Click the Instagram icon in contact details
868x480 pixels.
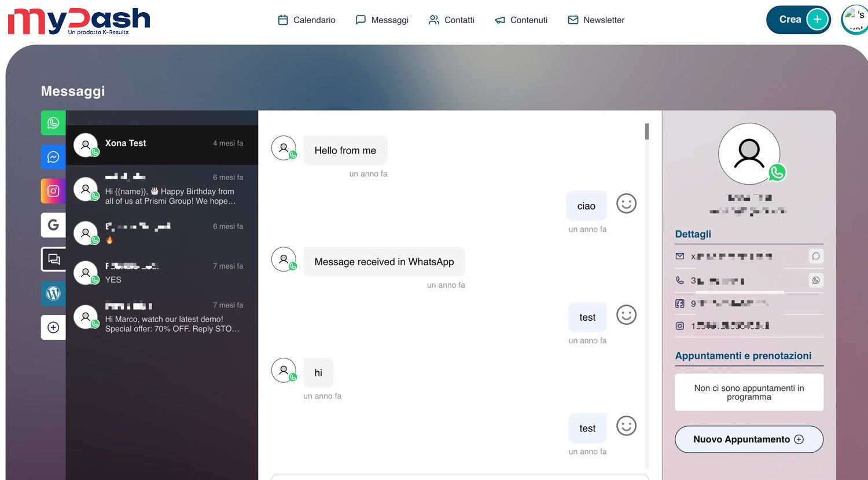pos(680,326)
